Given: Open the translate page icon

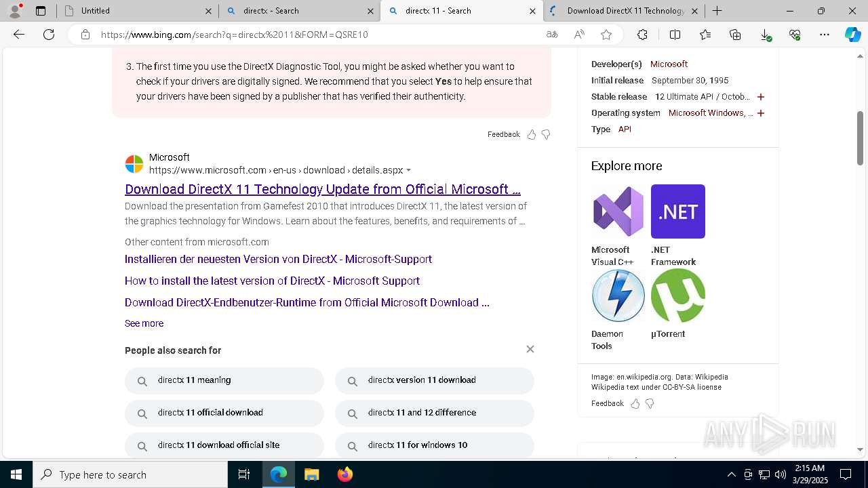Looking at the screenshot, I should click(552, 35).
